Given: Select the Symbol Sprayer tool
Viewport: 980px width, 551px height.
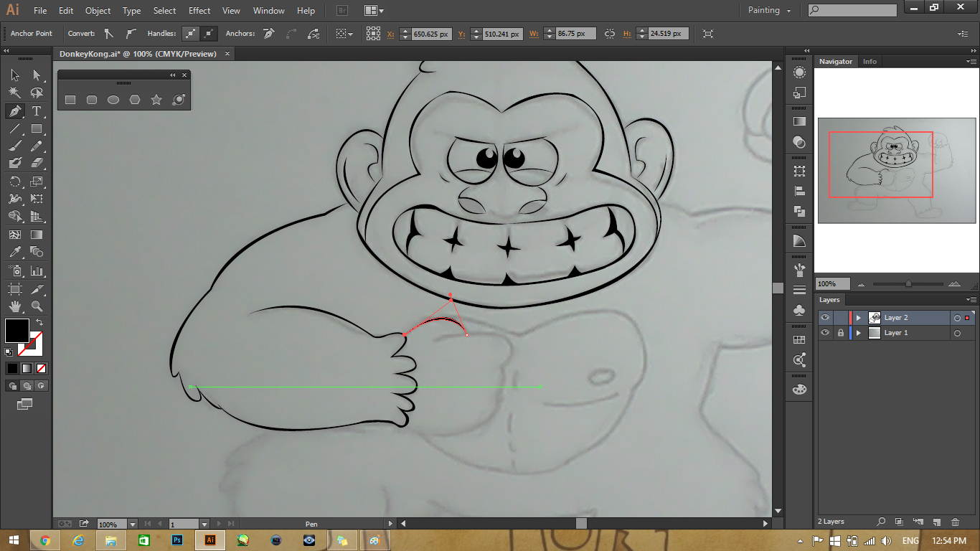Looking at the screenshot, I should coord(15,270).
